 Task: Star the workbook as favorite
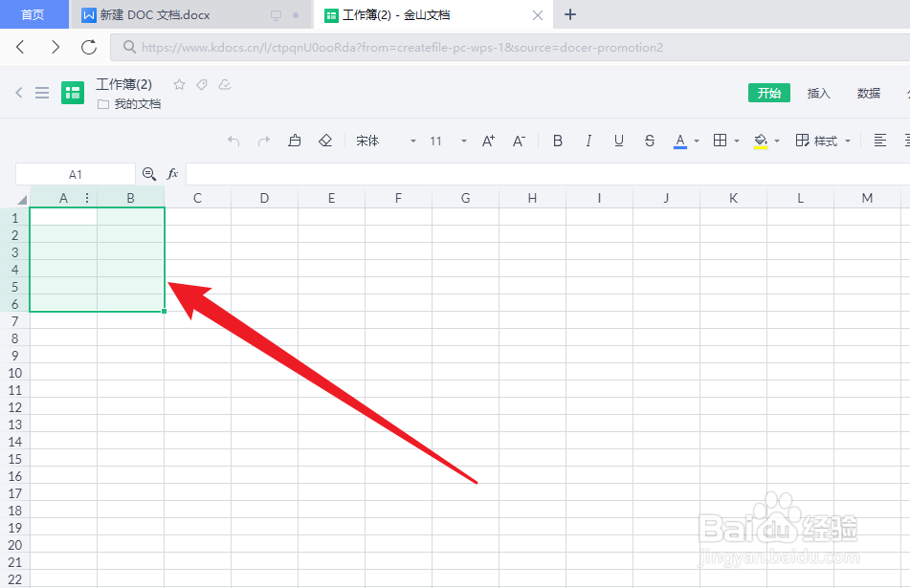click(179, 85)
